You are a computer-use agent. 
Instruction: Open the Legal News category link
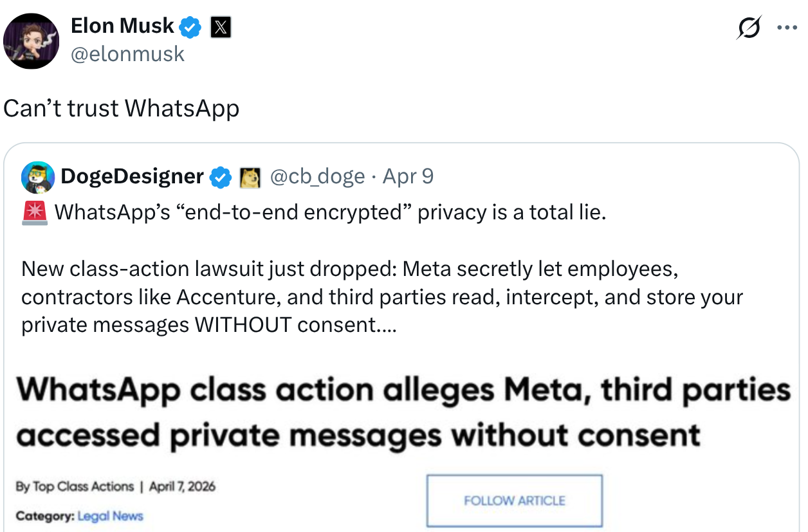110,516
